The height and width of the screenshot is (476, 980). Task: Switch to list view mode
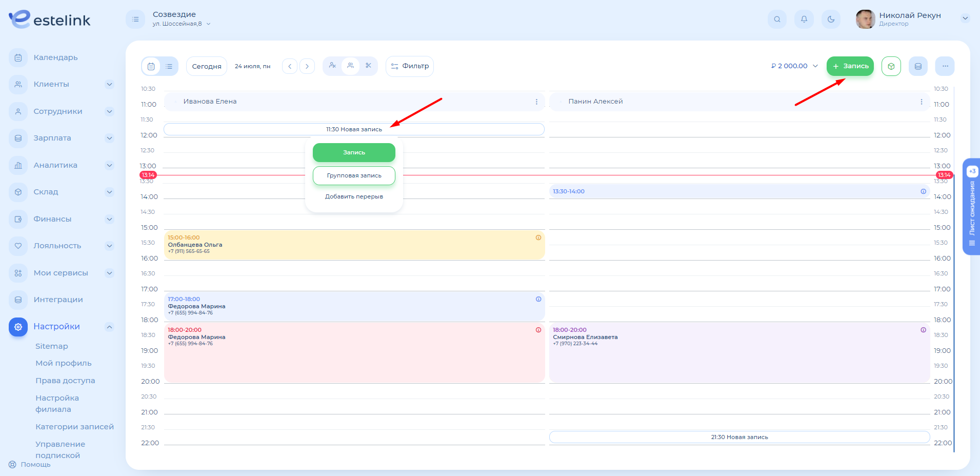(x=169, y=66)
